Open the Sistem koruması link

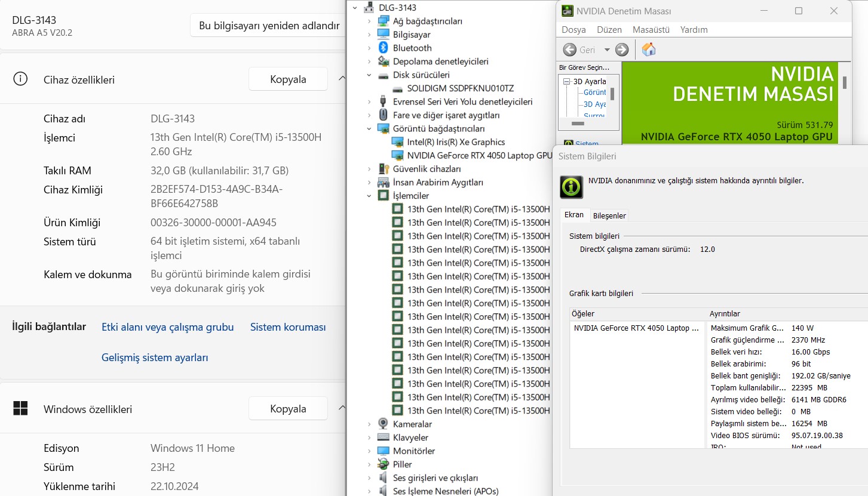point(288,327)
